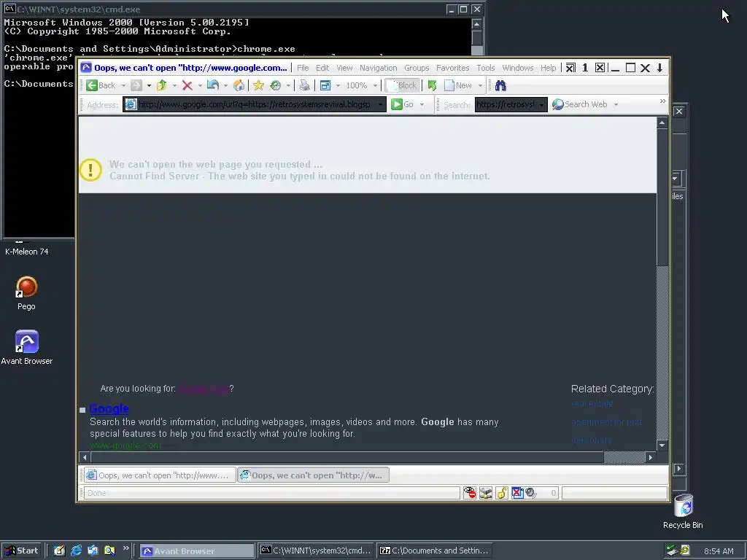Screen dimensions: 747x560
Task: Select the second bold Oops browser tab
Action: 313,475
